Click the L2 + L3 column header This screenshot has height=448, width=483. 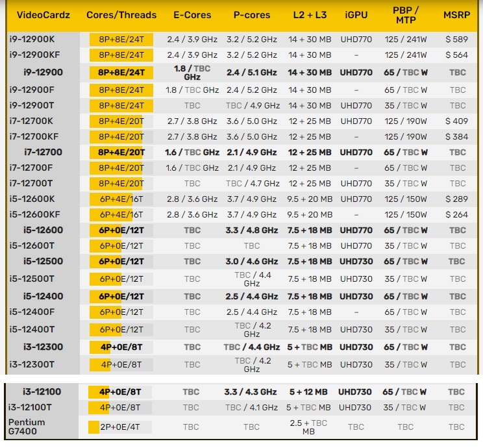tap(310, 15)
